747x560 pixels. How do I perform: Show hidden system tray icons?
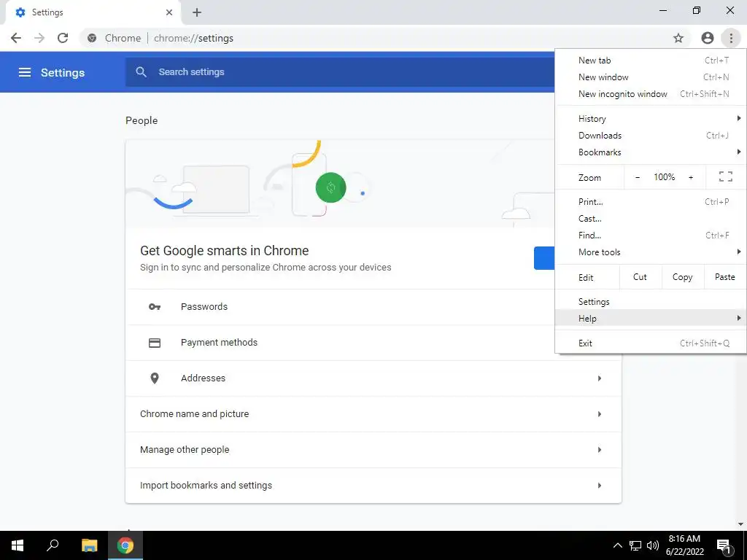617,545
